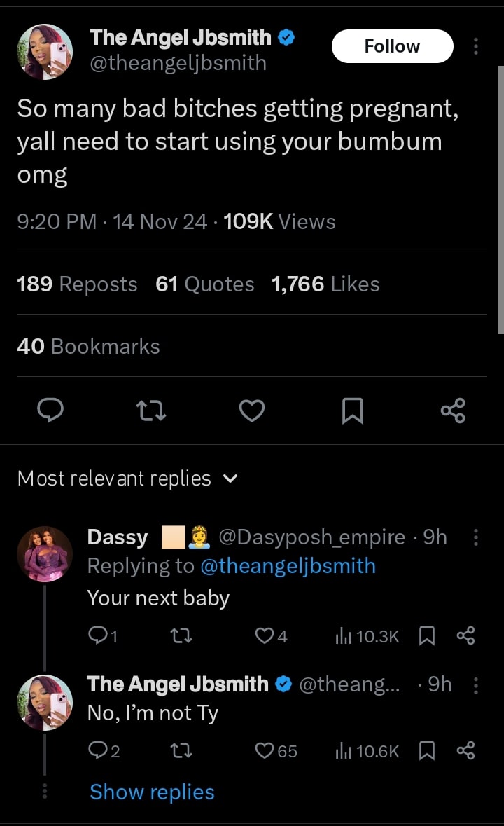504x826 pixels.
Task: Repost Dassy's reply
Action: point(182,636)
